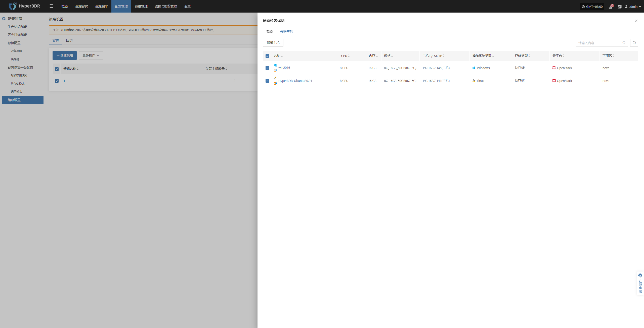Click Linux icon in OS type column
Viewport: 644px width, 328px height.
[x=474, y=81]
